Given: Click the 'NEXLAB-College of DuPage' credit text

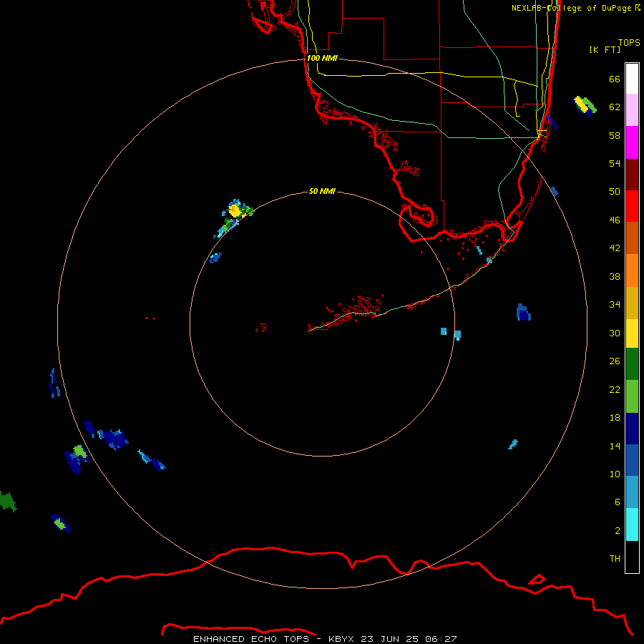Looking at the screenshot, I should click(x=571, y=8).
